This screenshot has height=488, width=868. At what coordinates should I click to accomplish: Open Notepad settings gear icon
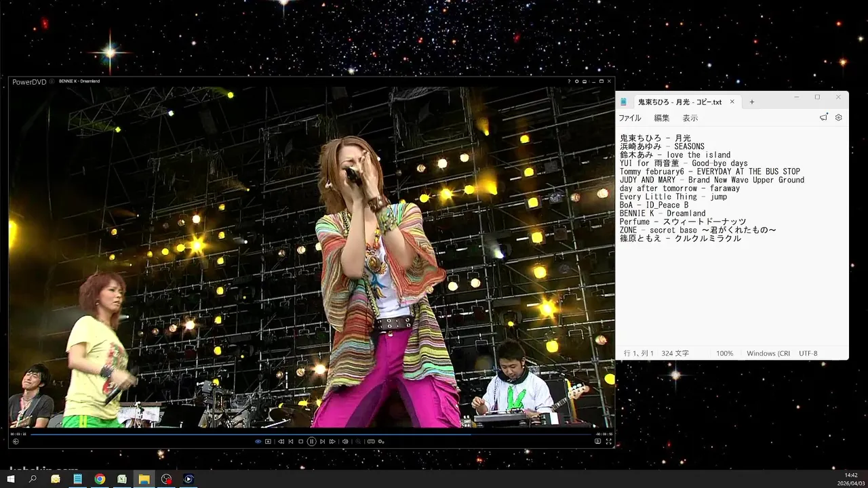[x=839, y=117]
